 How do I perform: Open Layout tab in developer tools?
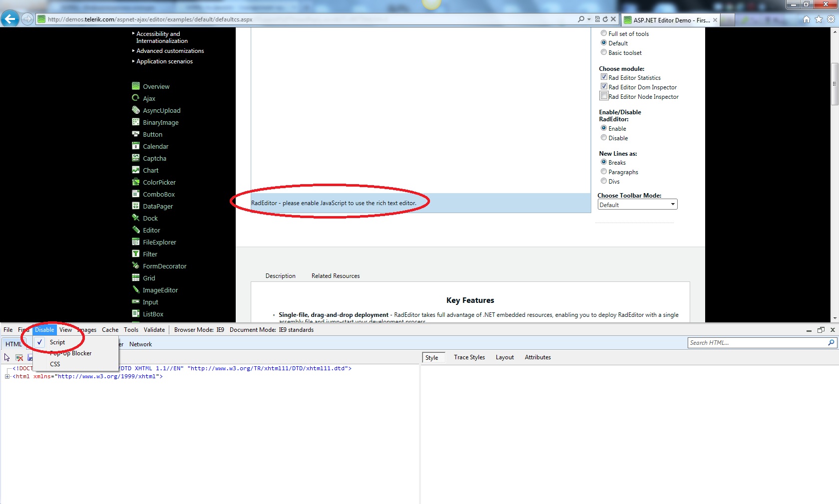click(x=505, y=357)
